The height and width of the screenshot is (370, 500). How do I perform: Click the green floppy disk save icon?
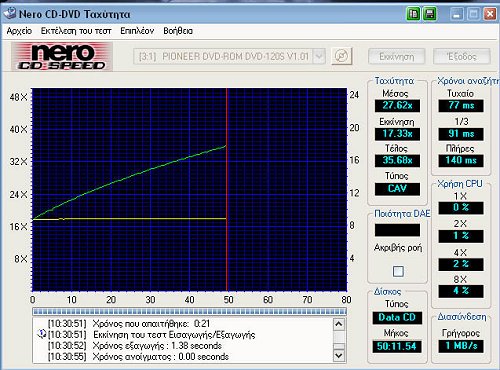click(x=430, y=14)
